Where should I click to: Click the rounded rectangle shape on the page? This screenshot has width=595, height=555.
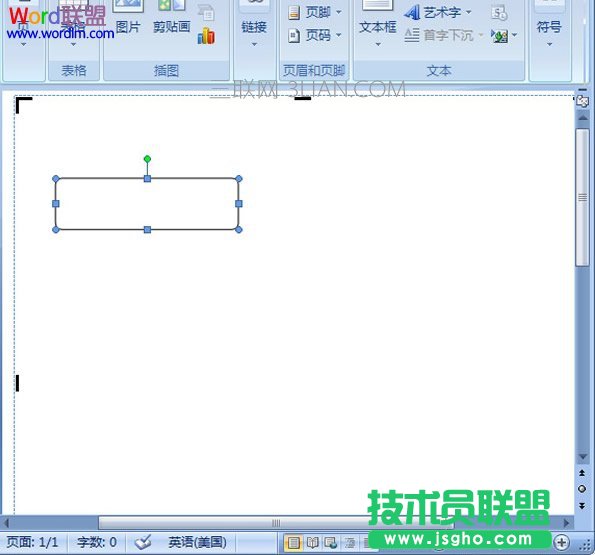[147, 204]
